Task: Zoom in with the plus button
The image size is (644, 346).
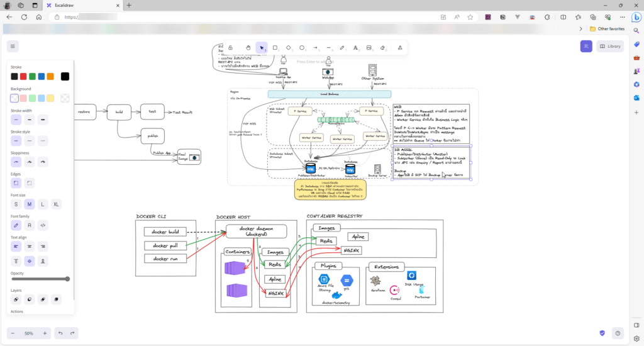Action: [x=45, y=333]
